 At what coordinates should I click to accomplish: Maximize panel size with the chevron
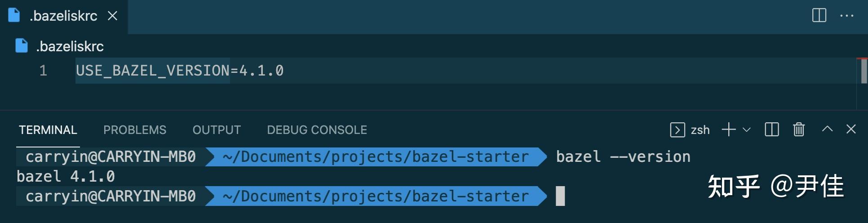(827, 129)
